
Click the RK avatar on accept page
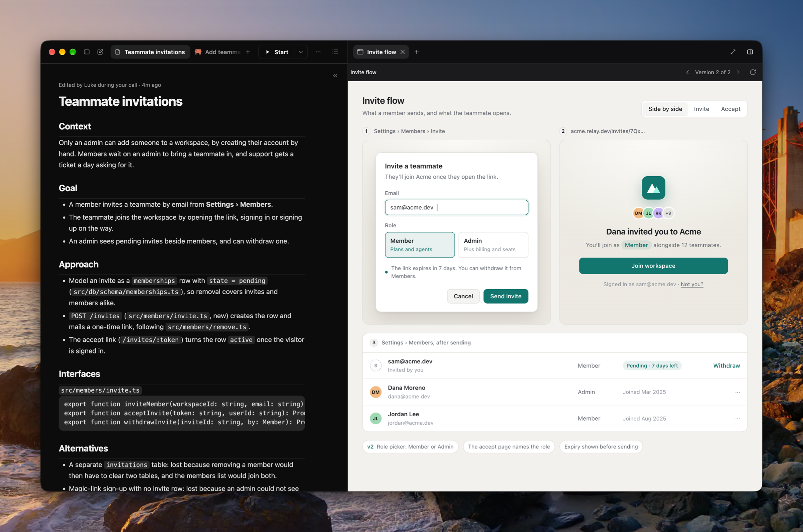(x=658, y=213)
